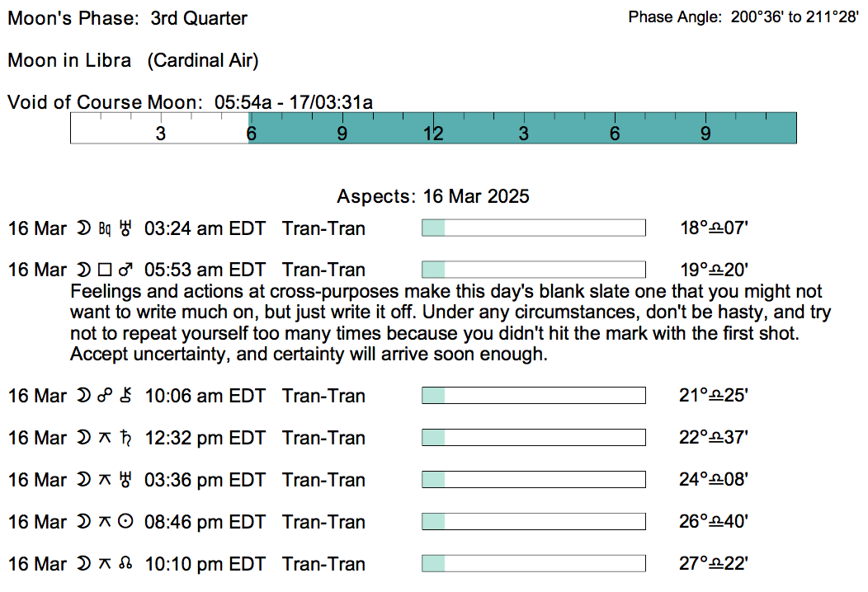The image size is (868, 592).
Task: Click the Moon glyph in the 12:32 pm row
Action: [x=83, y=438]
